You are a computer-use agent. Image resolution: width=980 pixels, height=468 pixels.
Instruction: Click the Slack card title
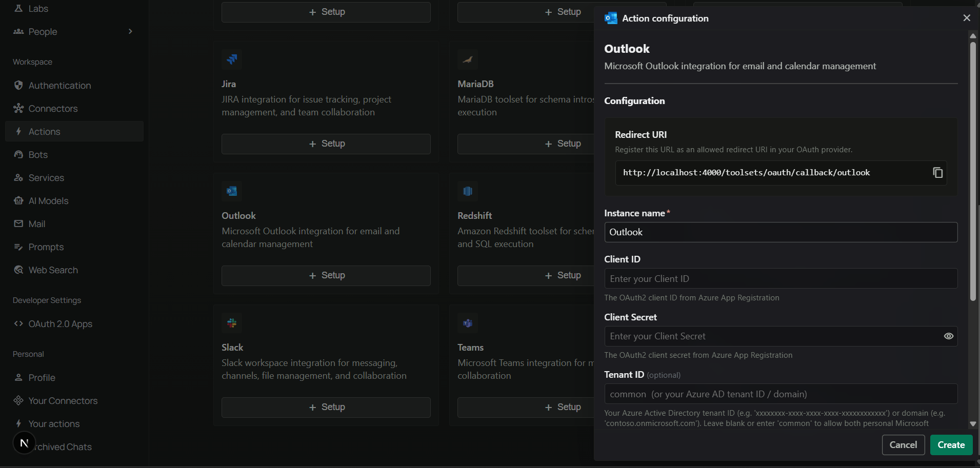(232, 347)
